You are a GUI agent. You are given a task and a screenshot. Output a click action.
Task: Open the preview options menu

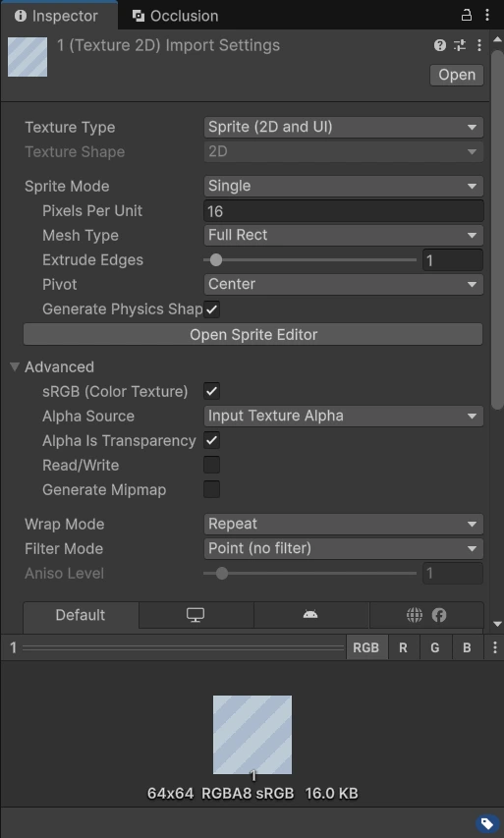tap(494, 647)
